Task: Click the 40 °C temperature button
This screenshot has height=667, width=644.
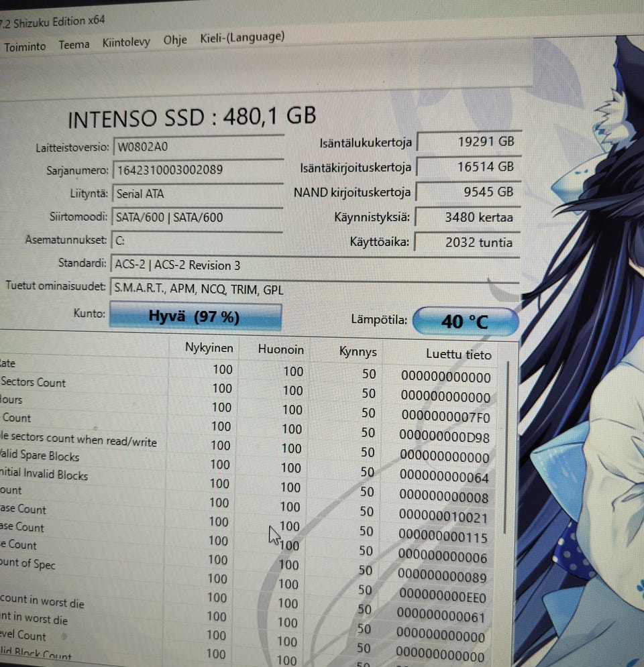Action: [x=466, y=321]
